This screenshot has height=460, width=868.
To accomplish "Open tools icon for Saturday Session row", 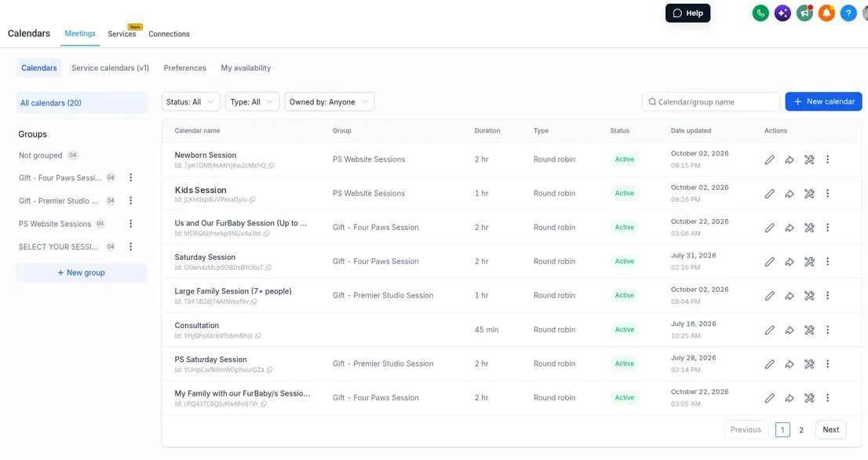I will [x=809, y=262].
